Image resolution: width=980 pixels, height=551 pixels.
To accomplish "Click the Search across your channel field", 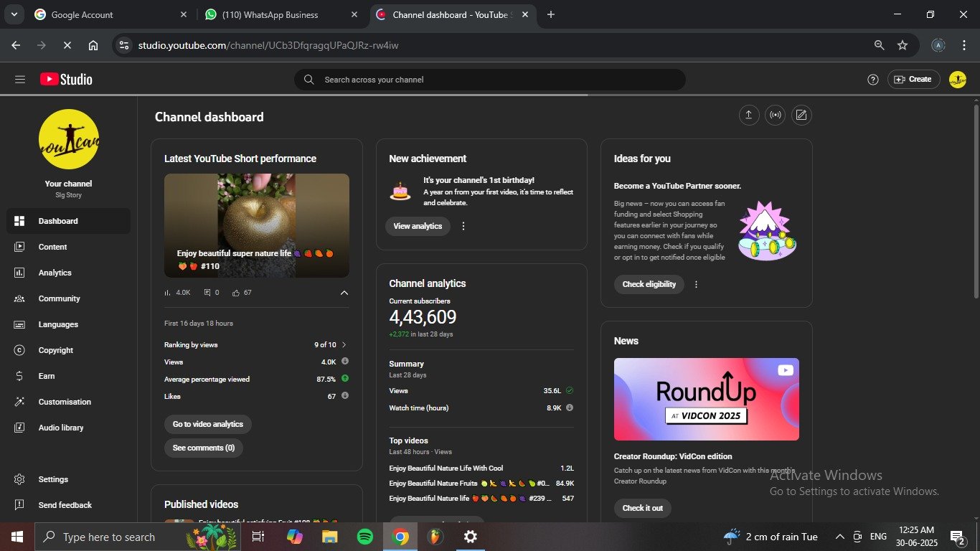I will [x=490, y=80].
